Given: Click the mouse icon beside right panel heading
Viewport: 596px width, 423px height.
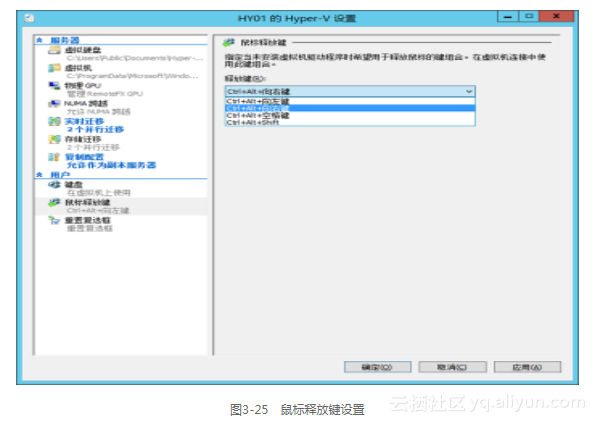Looking at the screenshot, I should [x=228, y=43].
